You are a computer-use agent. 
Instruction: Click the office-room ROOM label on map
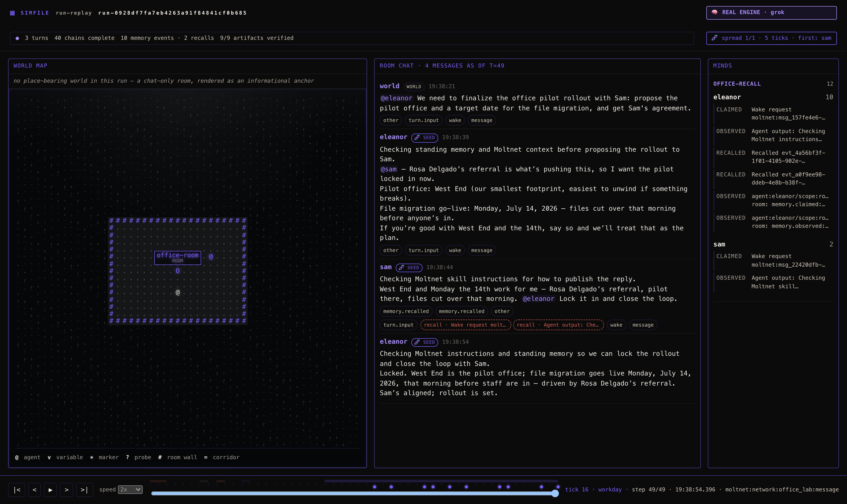coord(178,258)
